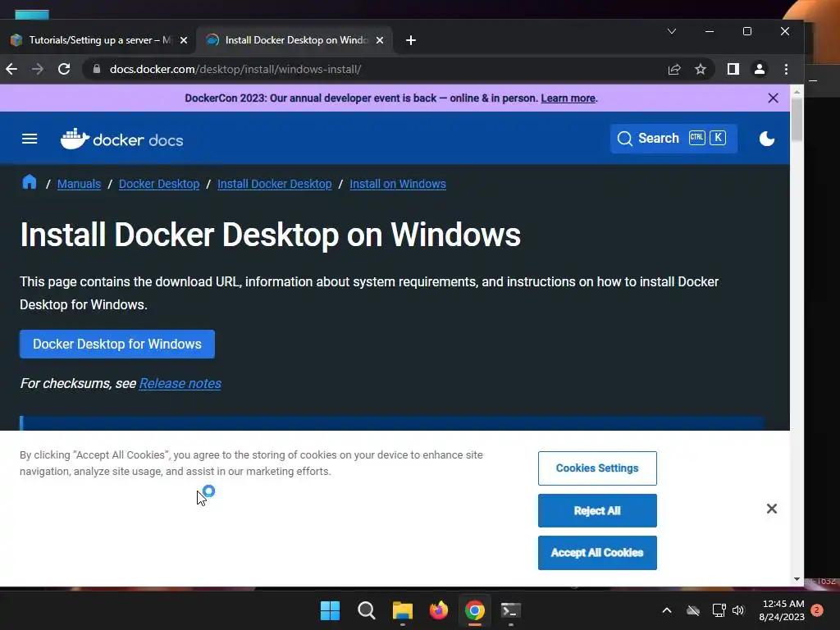The width and height of the screenshot is (840, 630).
Task: Bookmark this page with the star icon
Action: (701, 69)
